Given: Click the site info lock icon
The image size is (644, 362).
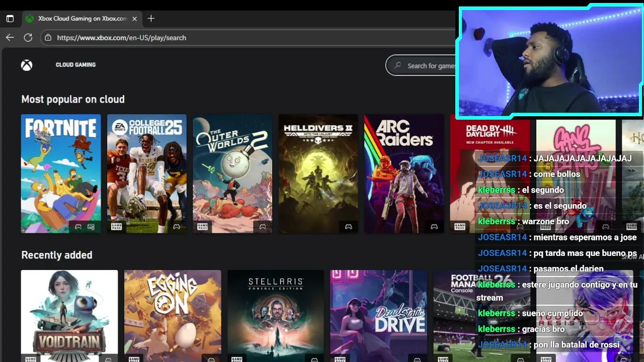Looking at the screenshot, I should coord(48,38).
